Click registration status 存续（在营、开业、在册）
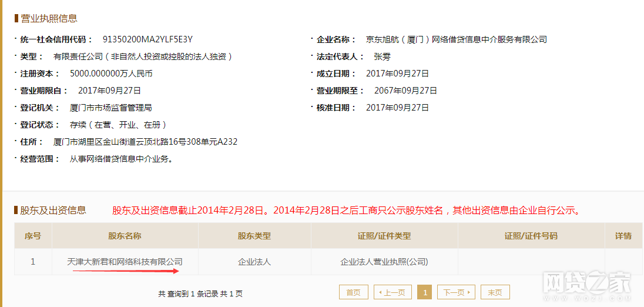The image size is (644, 307). [118, 125]
